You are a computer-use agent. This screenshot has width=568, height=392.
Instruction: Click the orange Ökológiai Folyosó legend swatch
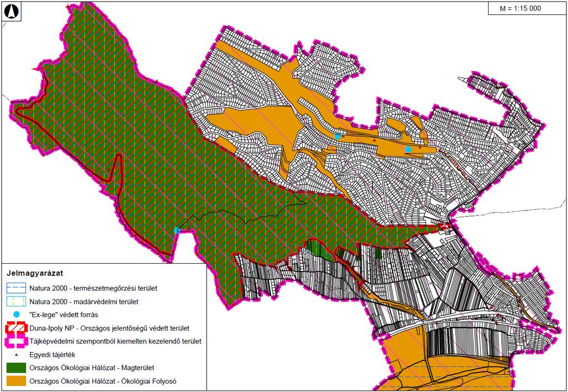(16, 381)
